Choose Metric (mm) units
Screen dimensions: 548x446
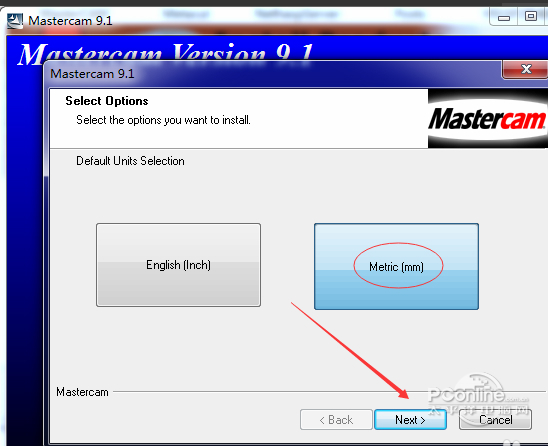(x=396, y=266)
